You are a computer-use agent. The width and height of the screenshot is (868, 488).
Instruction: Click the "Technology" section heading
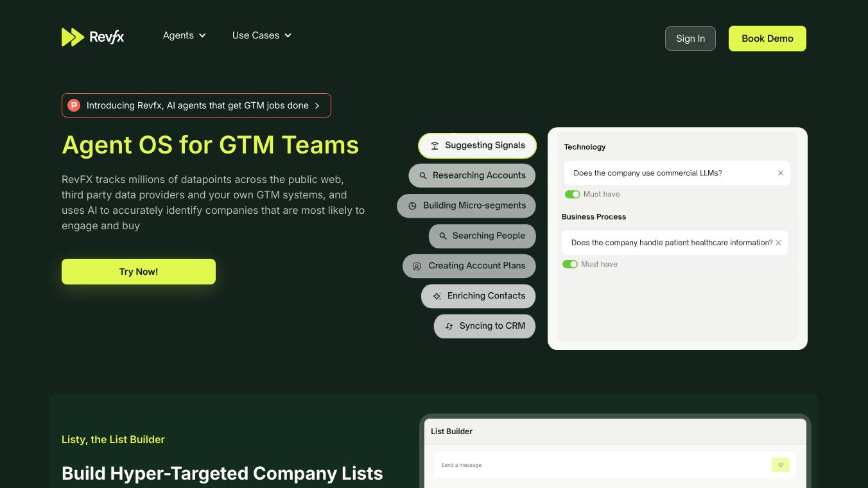(x=585, y=147)
